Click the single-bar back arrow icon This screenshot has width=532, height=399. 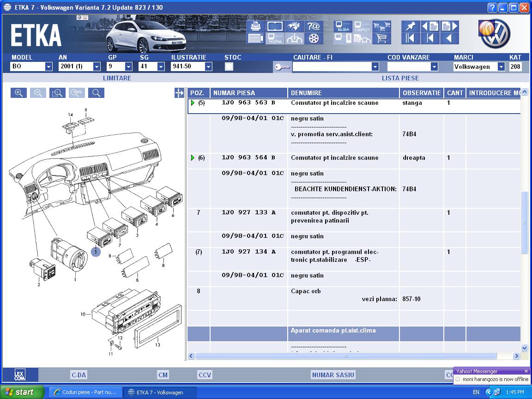(x=430, y=38)
